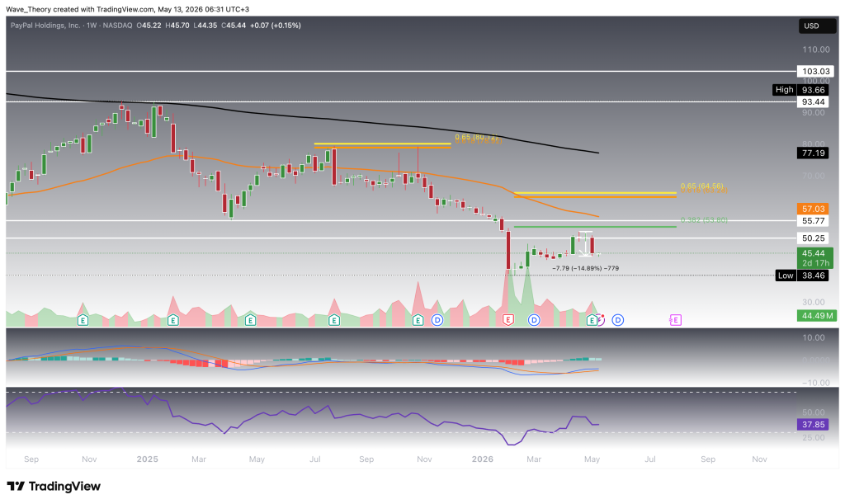
Task: Click the black 77.19 moving average label
Action: [813, 153]
